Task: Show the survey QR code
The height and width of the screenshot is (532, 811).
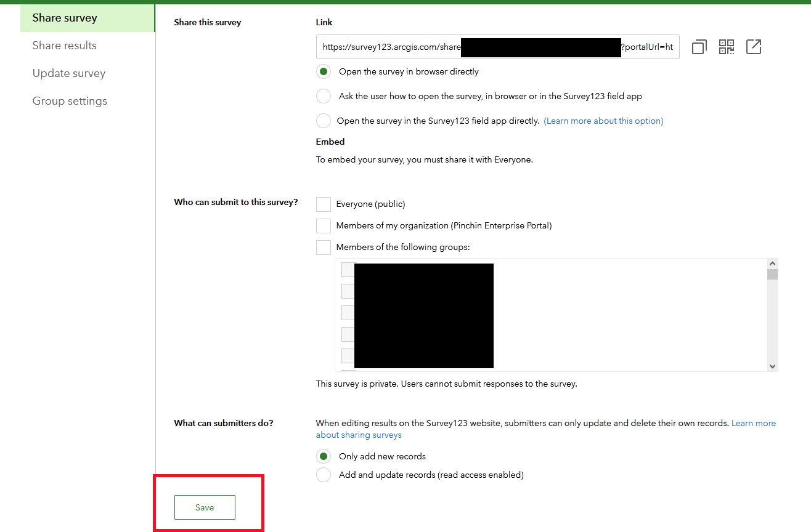Action: 726,46
